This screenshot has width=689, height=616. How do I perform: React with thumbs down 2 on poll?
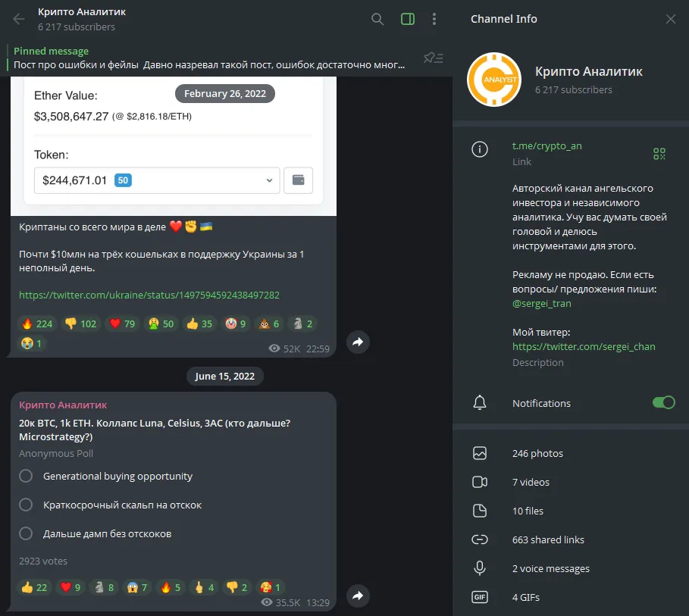(x=237, y=587)
